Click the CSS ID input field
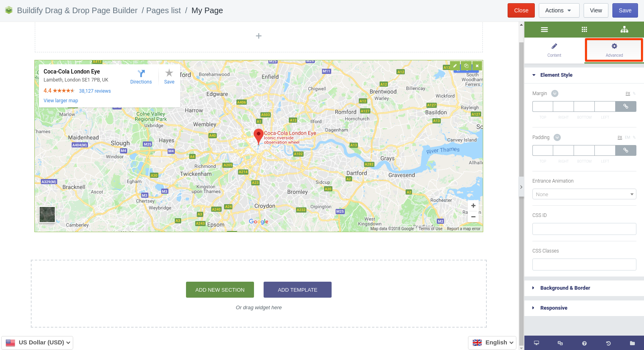The image size is (644, 350). click(x=584, y=229)
